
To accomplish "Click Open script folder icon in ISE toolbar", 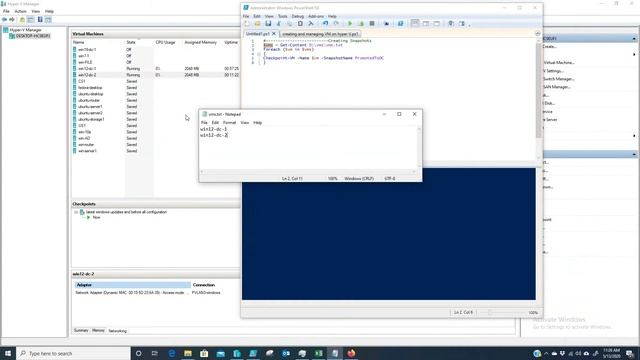I will coord(258,24).
